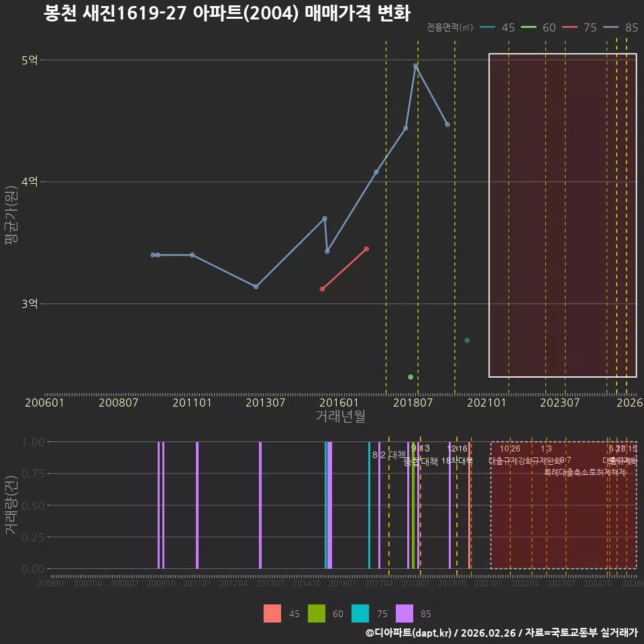Select the 45 series in the top legend
Image resolution: width=644 pixels, height=644 pixels.
497,28
